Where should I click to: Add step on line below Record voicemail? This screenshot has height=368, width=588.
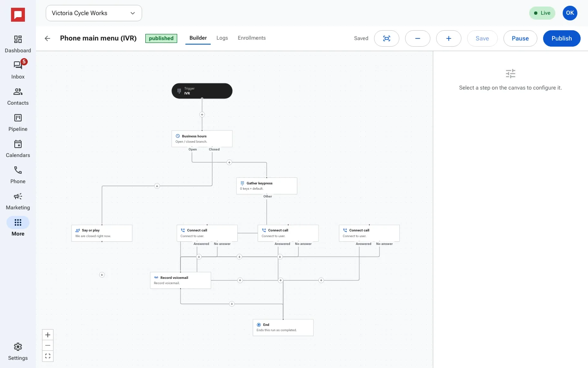click(x=232, y=304)
